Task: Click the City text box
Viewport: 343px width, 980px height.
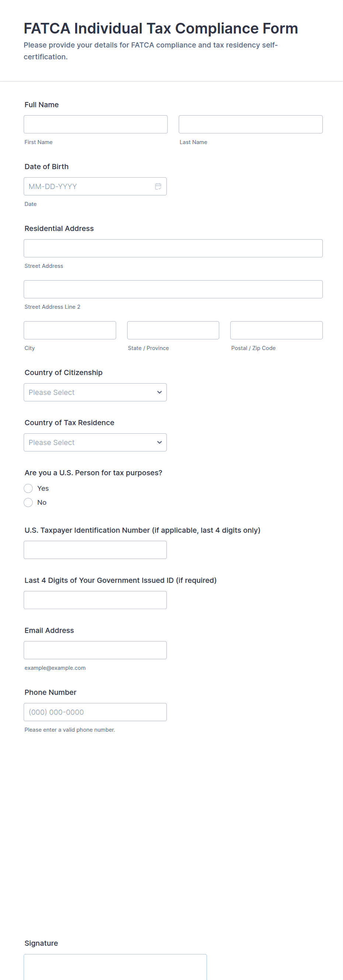Action: tap(70, 330)
